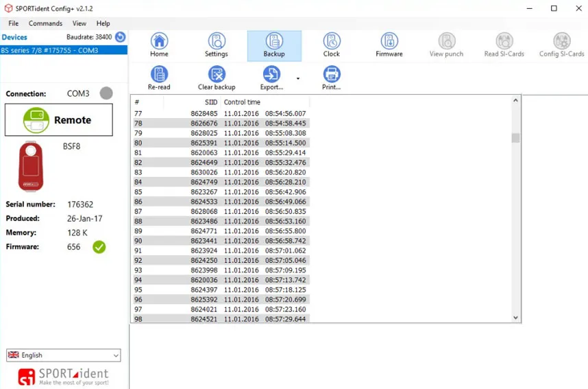Select row 89 with SIID 8624771
This screenshot has height=389, width=588.
coord(221,231)
